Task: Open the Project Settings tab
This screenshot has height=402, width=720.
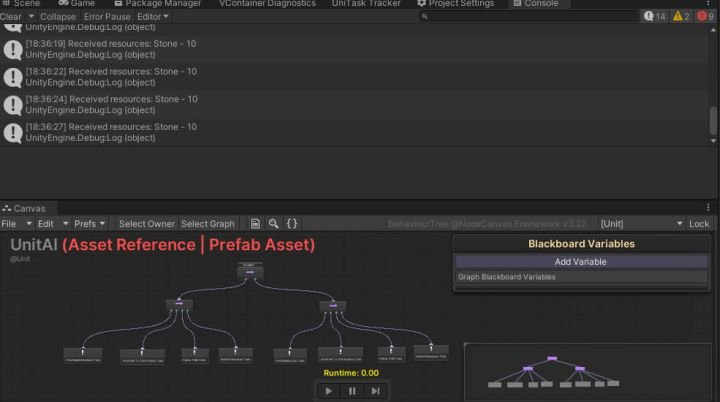Action: coord(456,4)
